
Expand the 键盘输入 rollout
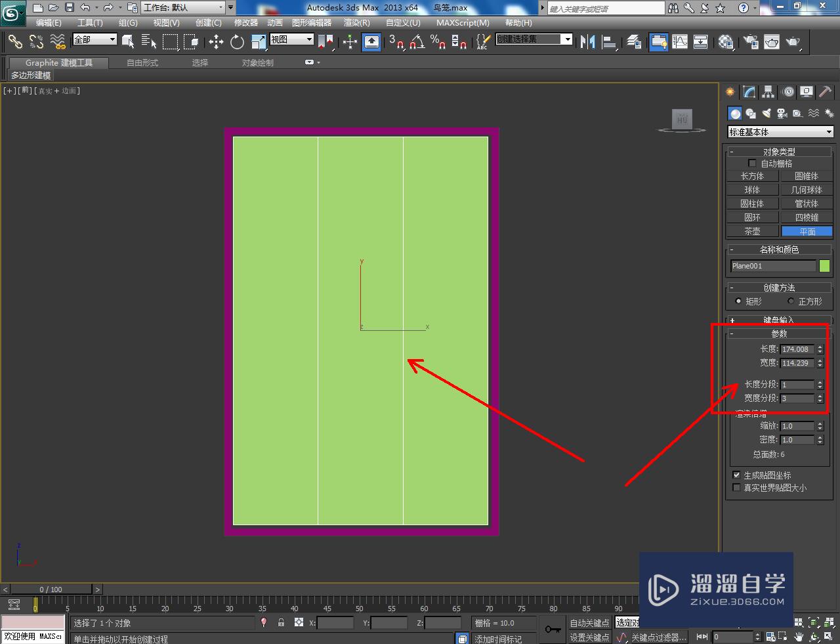779,320
